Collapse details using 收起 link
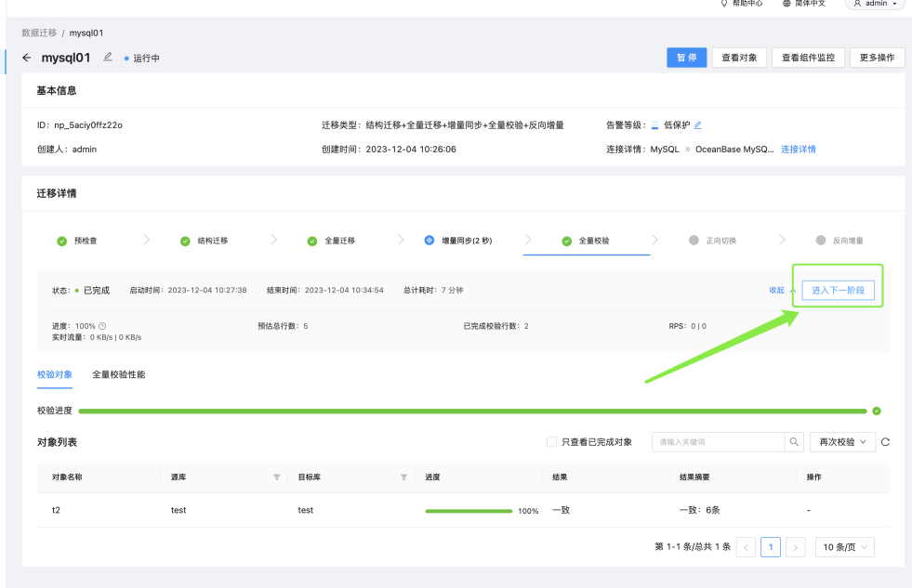 click(x=776, y=290)
